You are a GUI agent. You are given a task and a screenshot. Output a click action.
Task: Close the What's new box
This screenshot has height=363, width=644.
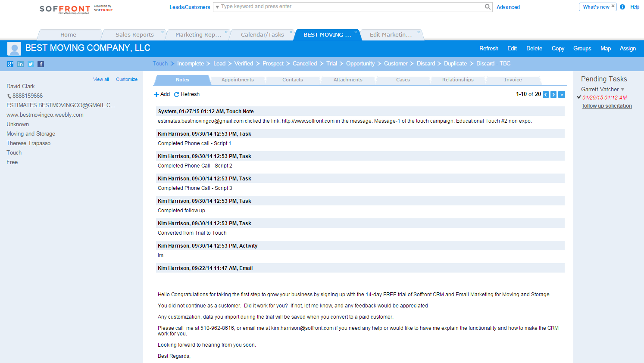click(613, 6)
